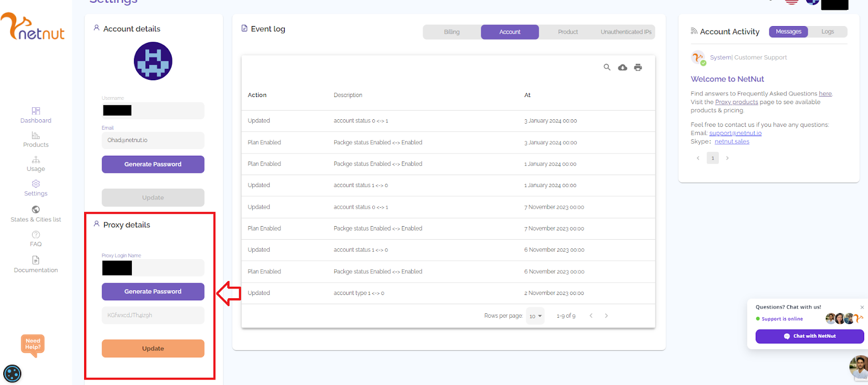The width and height of the screenshot is (868, 385).
Task: Download the event log as CSV
Action: click(623, 67)
